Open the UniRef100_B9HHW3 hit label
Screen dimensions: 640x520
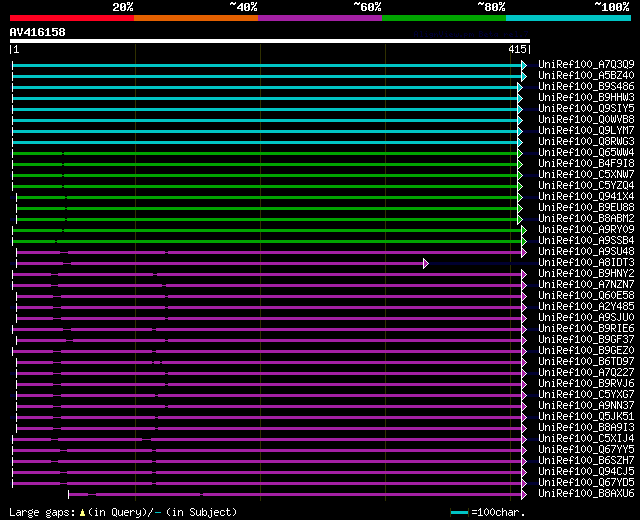(586, 98)
